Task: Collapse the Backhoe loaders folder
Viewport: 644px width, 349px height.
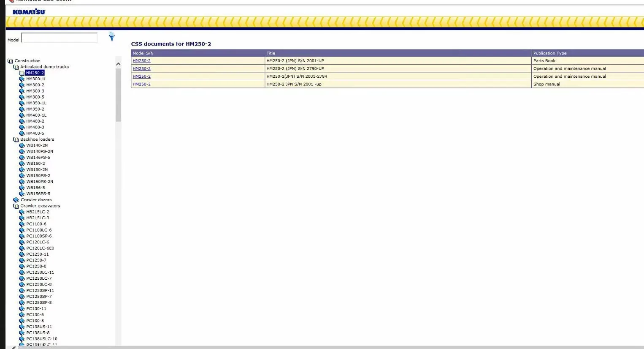Action: pos(16,139)
